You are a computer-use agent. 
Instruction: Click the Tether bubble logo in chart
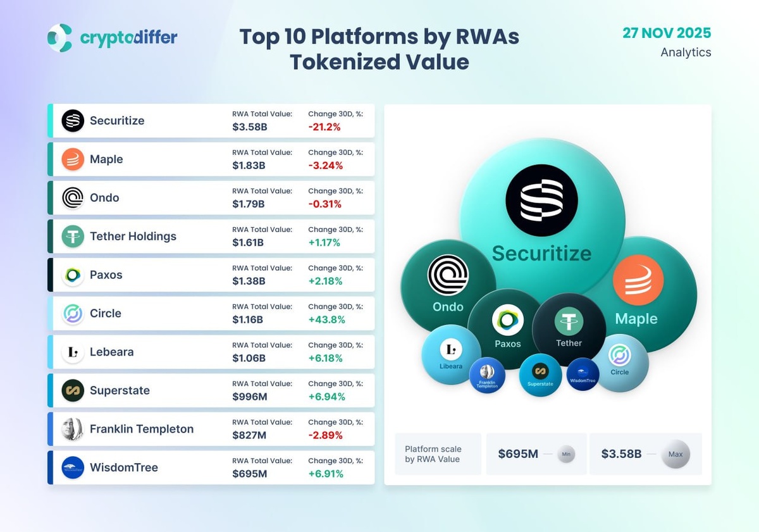pyautogui.click(x=569, y=321)
